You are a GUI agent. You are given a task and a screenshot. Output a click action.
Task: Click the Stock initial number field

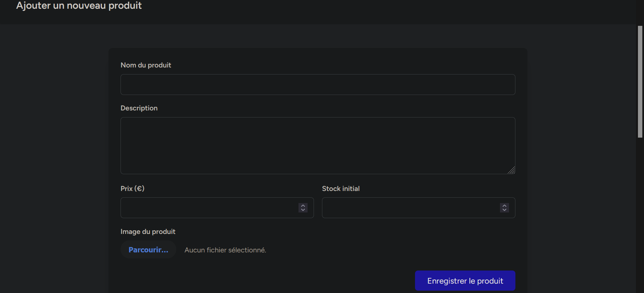click(x=410, y=208)
